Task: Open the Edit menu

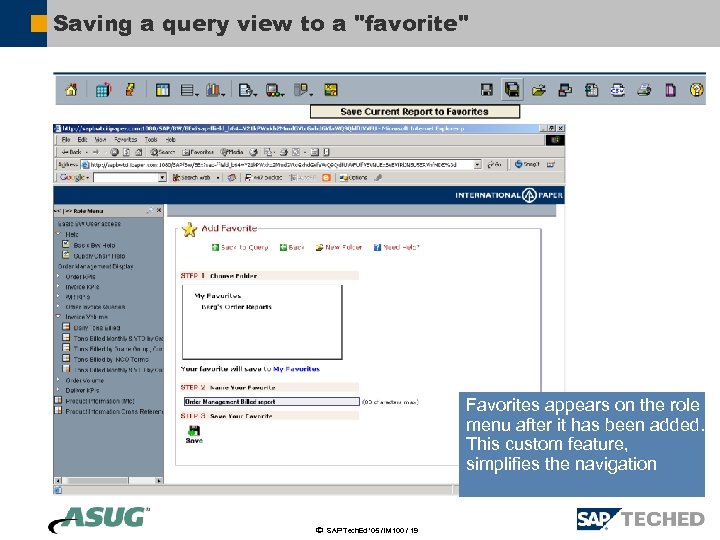Action: pyautogui.click(x=82, y=140)
